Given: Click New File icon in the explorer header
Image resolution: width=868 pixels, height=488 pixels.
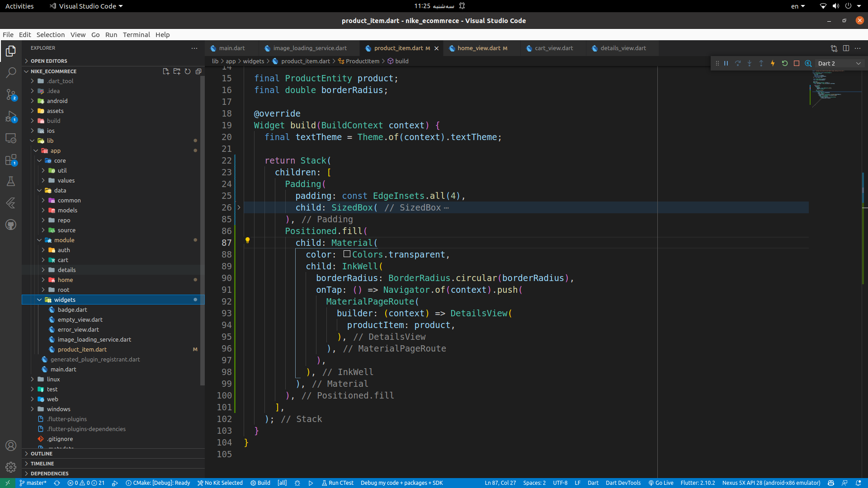Looking at the screenshot, I should pos(166,71).
